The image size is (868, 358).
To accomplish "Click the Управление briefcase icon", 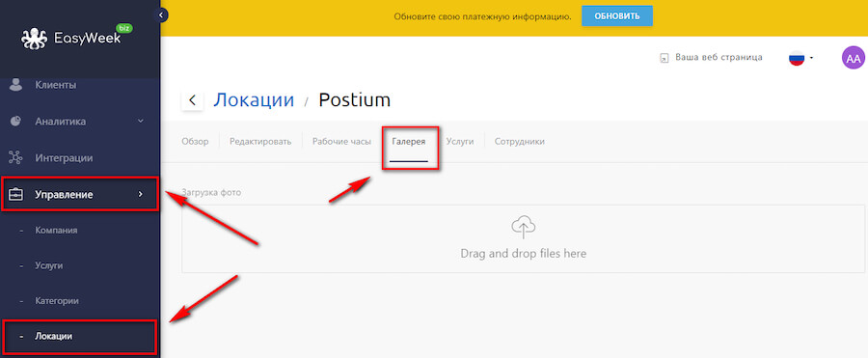I will 15,195.
